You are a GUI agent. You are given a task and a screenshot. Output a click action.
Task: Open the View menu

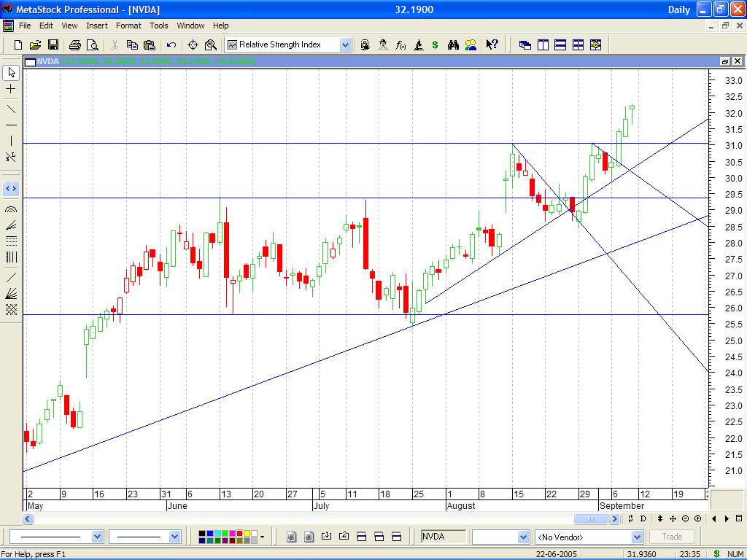click(69, 26)
